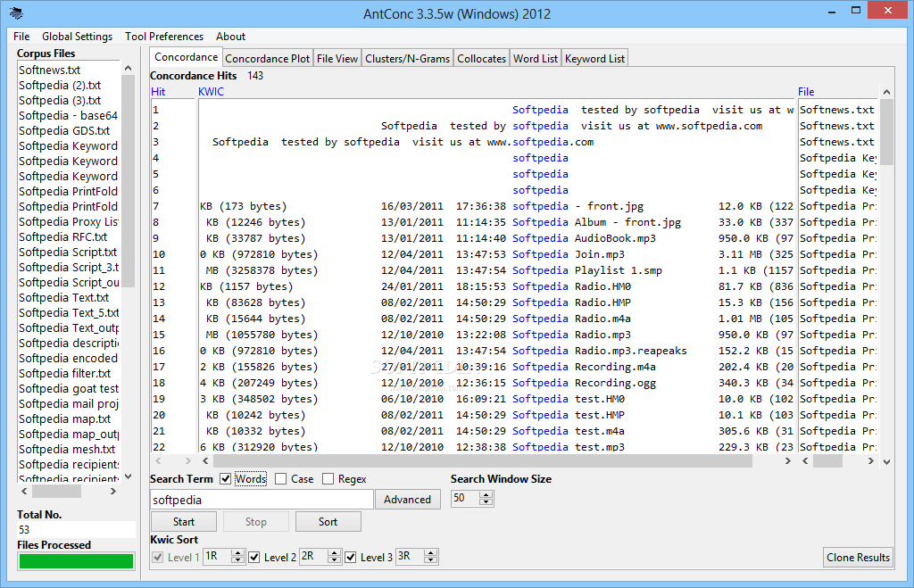Open Advanced search options
Image resolution: width=914 pixels, height=588 pixels.
(x=407, y=500)
